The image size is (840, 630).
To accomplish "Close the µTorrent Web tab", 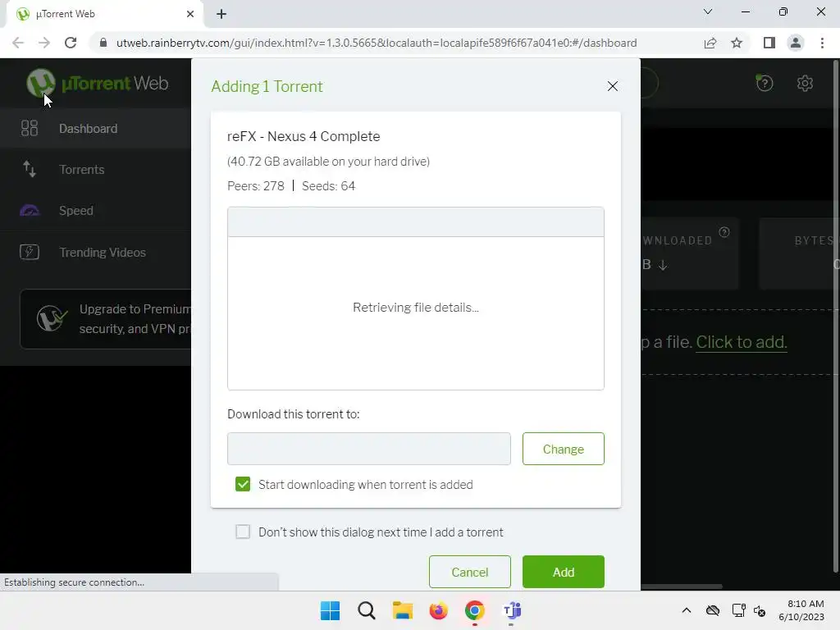I will 190,14.
